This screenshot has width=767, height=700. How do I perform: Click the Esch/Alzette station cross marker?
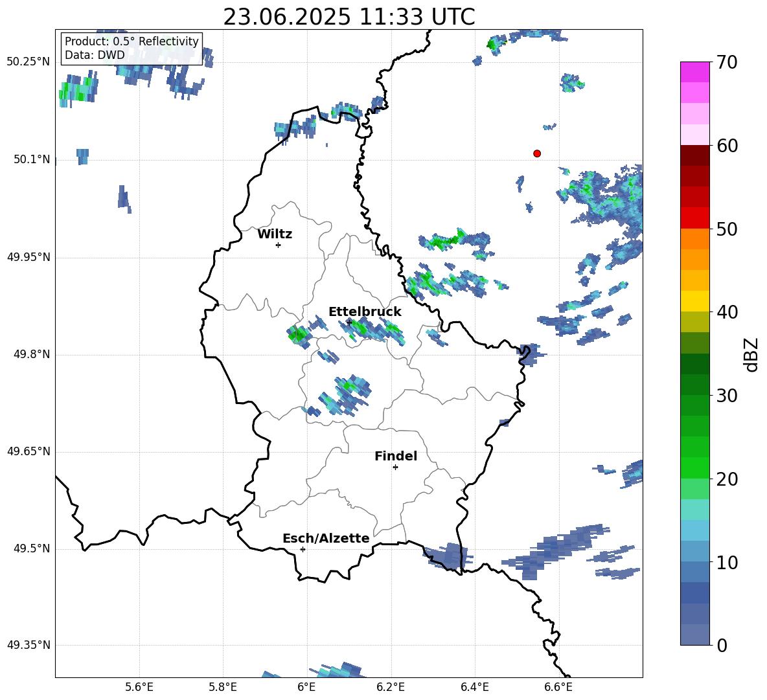303,549
